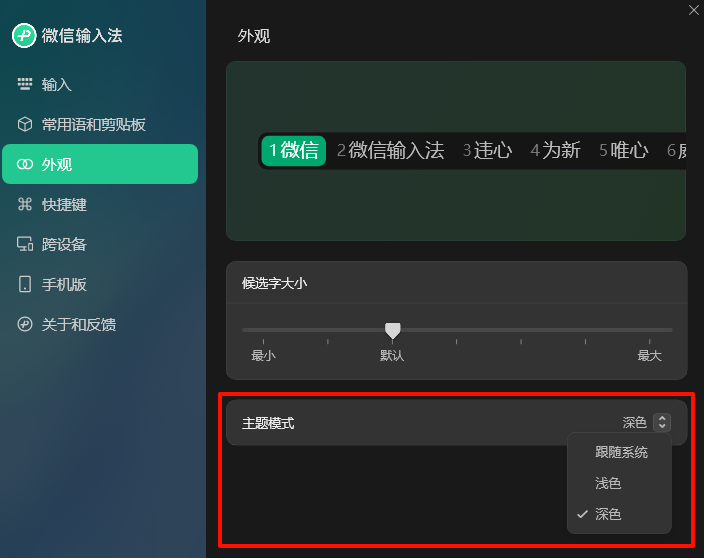Open the 手机版 page
Image resolution: width=704 pixels, height=558 pixels.
[x=100, y=284]
